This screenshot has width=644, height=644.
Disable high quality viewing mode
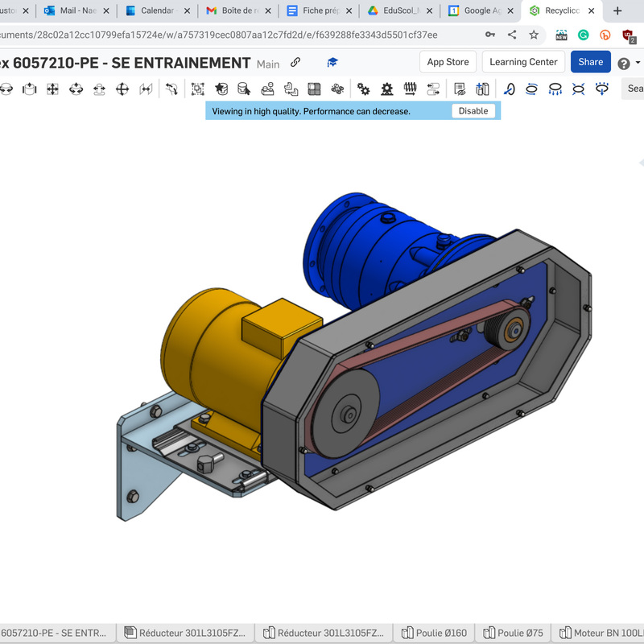click(x=473, y=111)
